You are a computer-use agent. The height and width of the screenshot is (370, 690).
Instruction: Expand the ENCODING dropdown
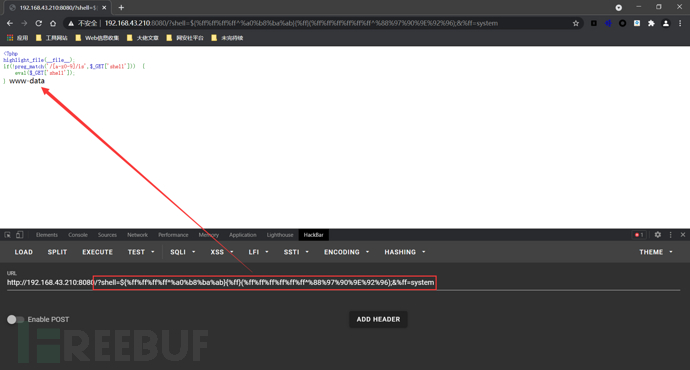click(x=346, y=252)
